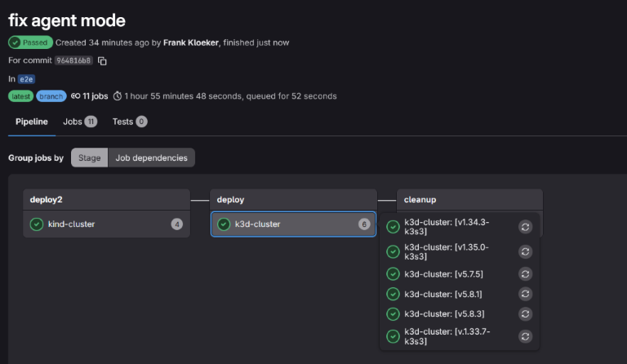Group jobs by Job dependencies

pos(151,158)
